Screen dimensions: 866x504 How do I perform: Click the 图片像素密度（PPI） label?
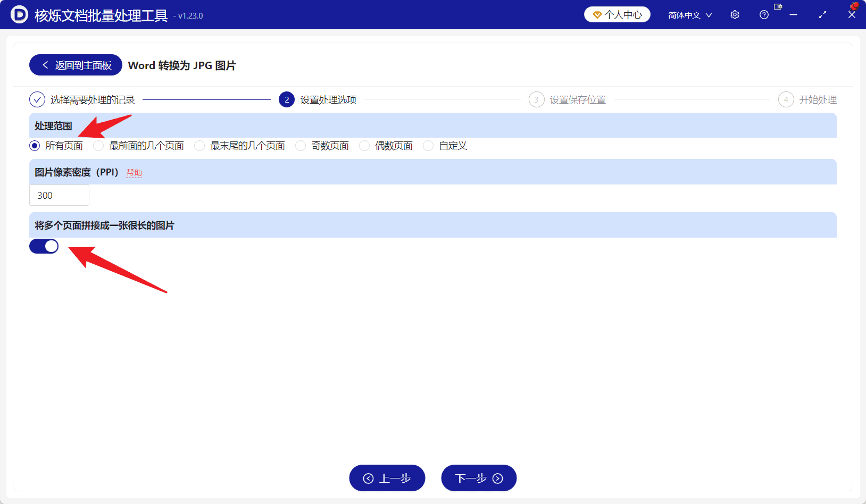pos(77,172)
